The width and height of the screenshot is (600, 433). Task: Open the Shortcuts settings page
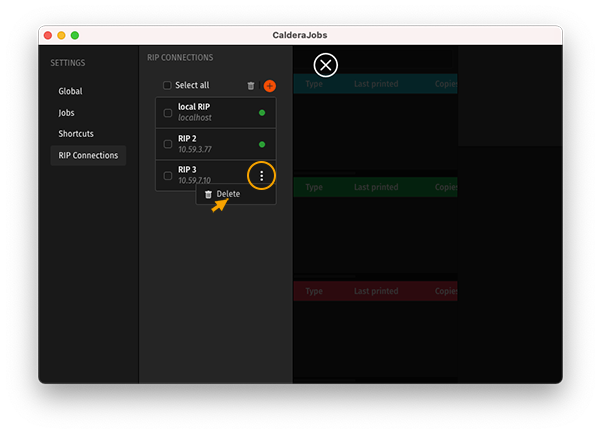point(76,134)
